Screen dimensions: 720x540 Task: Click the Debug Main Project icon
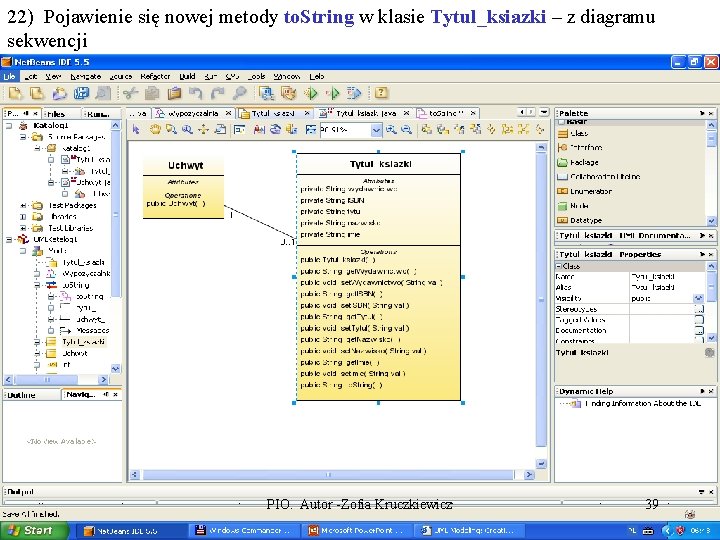pyautogui.click(x=333, y=93)
